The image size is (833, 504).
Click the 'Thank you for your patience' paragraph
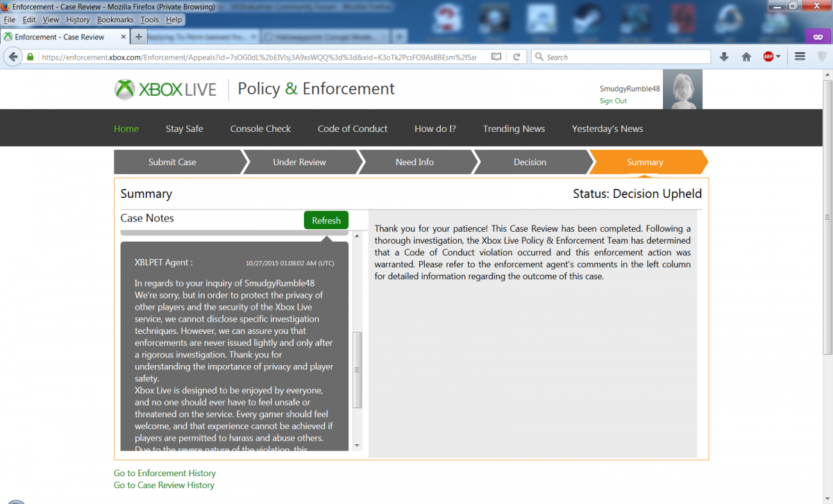click(x=532, y=252)
